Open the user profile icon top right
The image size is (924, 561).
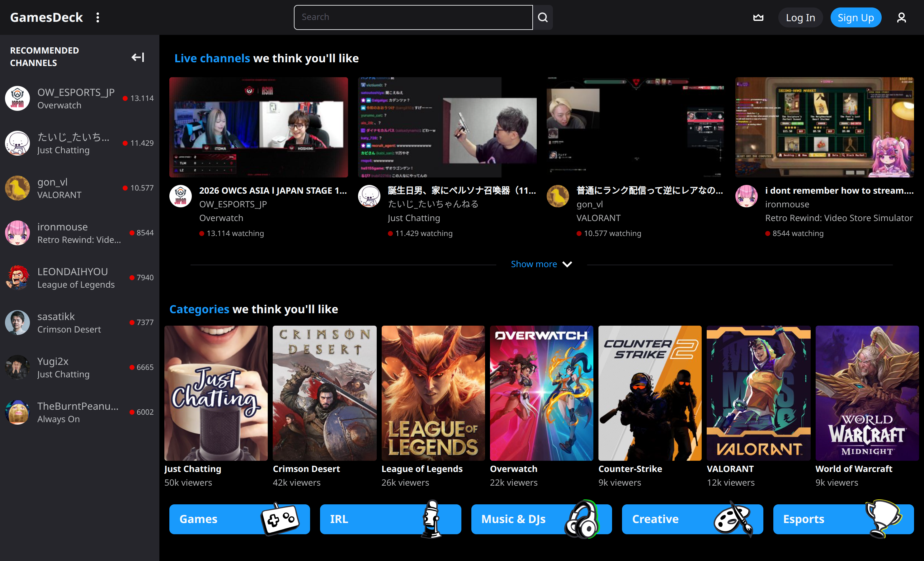coord(902,17)
